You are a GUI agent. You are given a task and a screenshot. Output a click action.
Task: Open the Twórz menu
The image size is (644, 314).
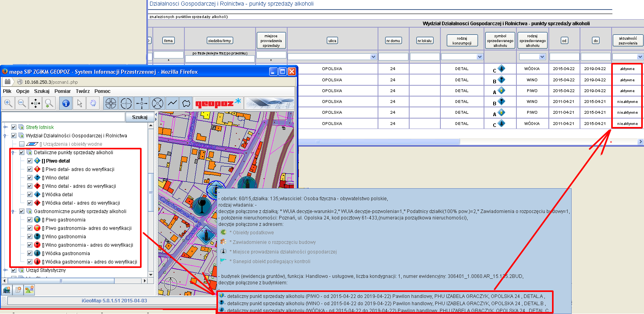coord(83,91)
